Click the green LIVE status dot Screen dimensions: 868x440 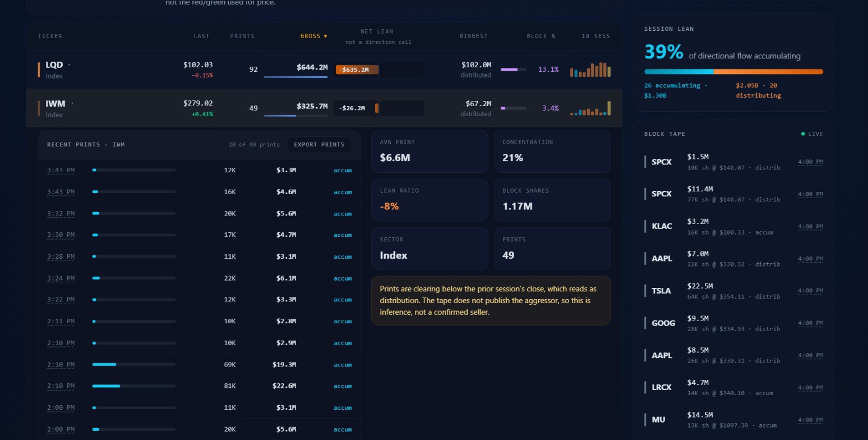[x=803, y=134]
